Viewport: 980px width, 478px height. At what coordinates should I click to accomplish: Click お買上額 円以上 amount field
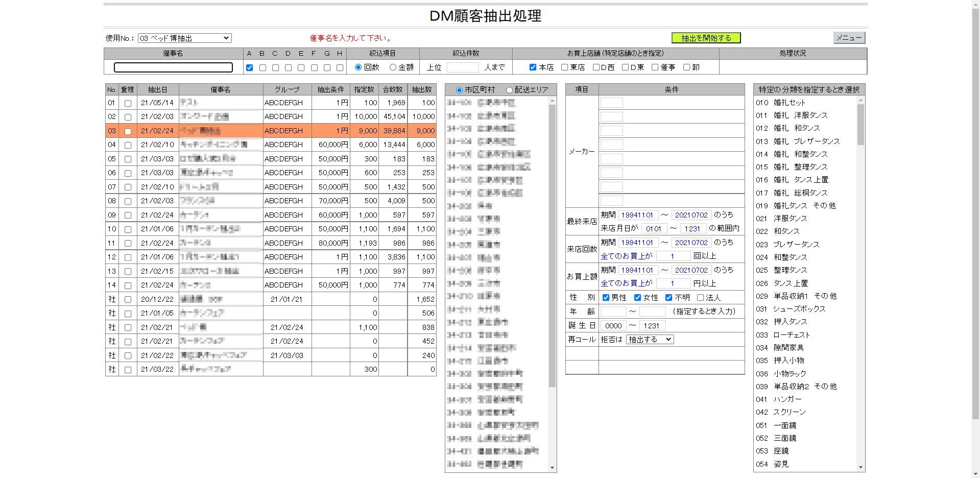pos(673,283)
